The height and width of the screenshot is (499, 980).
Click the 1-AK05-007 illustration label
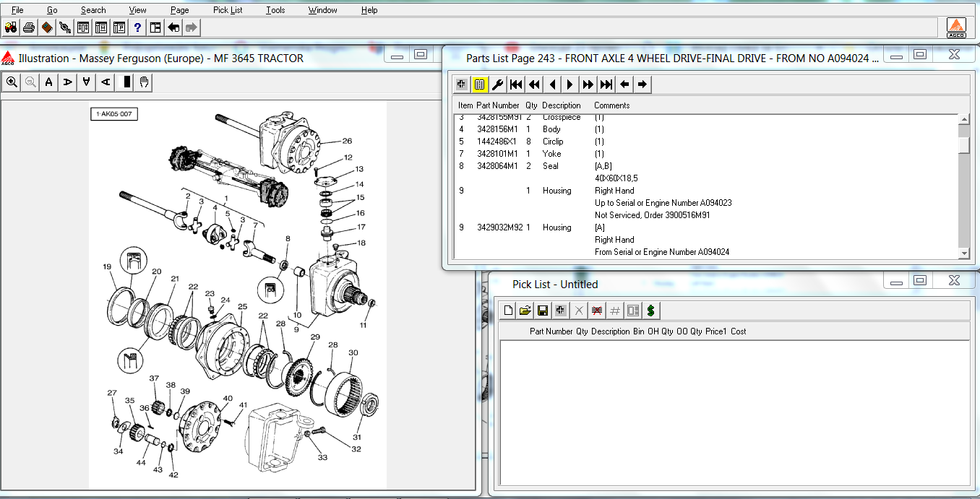[x=113, y=114]
